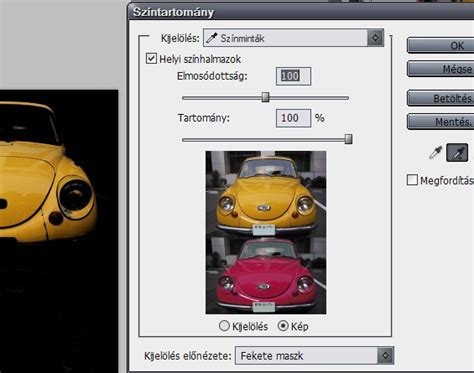
Task: Open the Kijelölés előnézete Fekete maszk dropdown
Action: [314, 356]
